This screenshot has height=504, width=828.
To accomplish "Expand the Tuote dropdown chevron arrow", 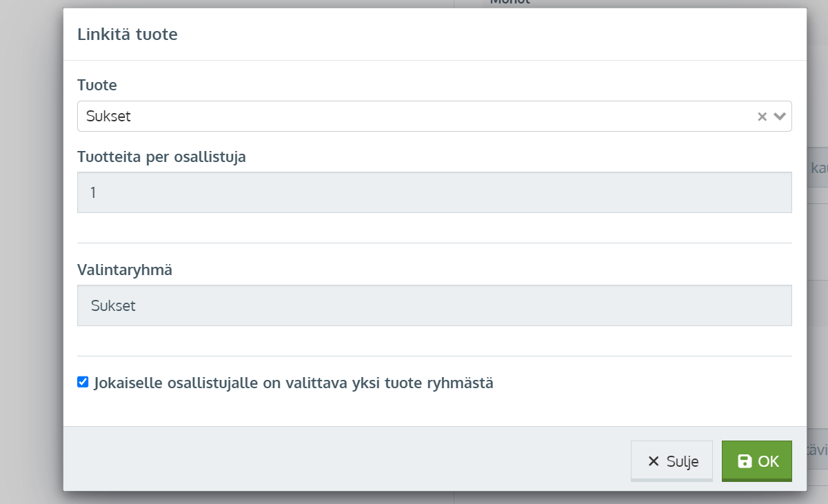I will (x=780, y=117).
